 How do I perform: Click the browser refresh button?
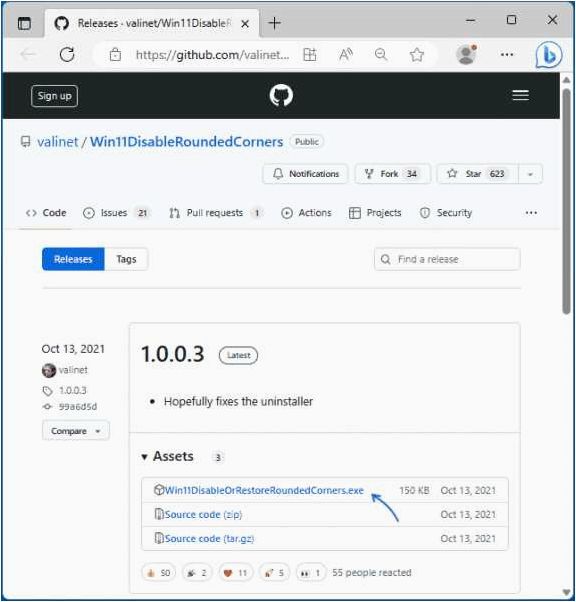pyautogui.click(x=68, y=55)
